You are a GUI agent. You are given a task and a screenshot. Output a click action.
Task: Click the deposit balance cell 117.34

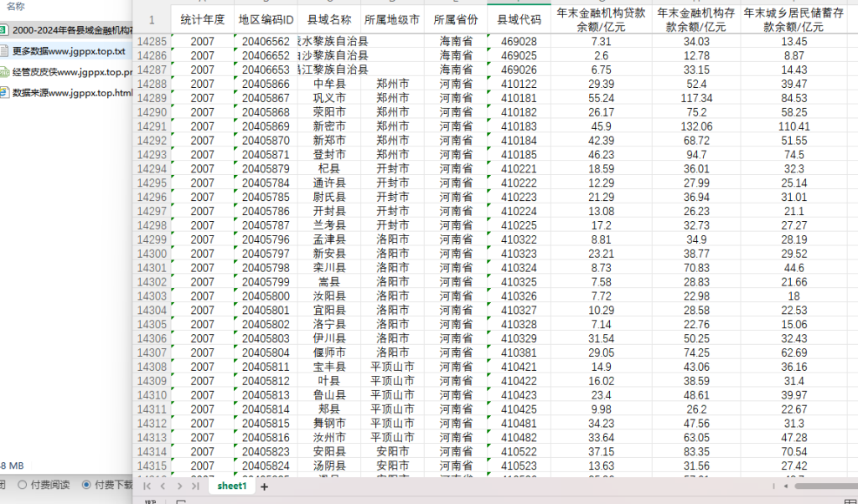click(x=696, y=98)
